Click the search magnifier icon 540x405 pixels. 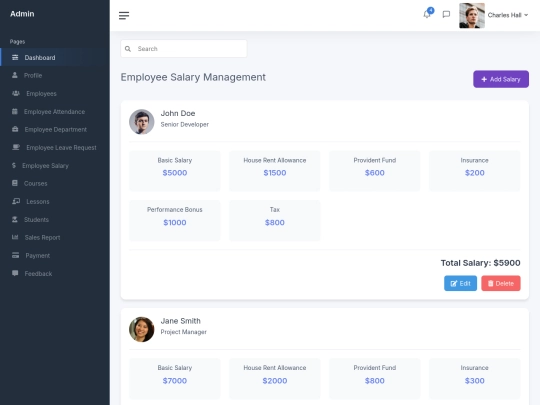[128, 49]
